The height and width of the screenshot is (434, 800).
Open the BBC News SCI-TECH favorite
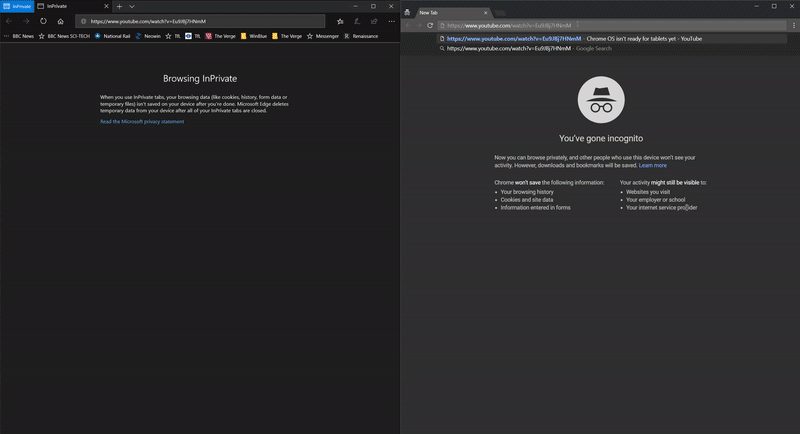click(x=64, y=36)
